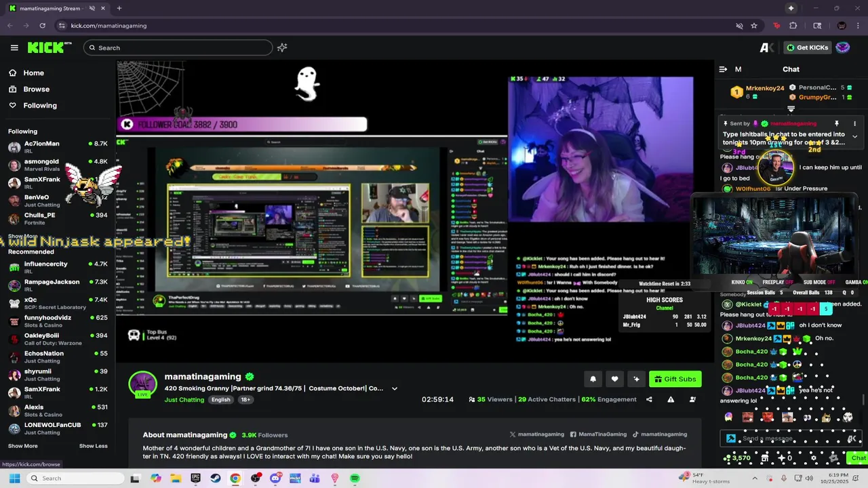Collapse the chat panel with arrow icon

pyautogui.click(x=723, y=69)
